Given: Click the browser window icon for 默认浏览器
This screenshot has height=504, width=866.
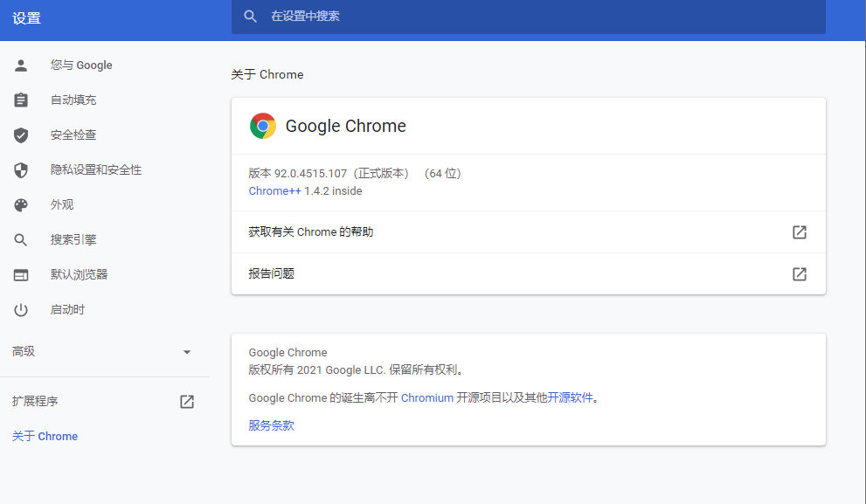Looking at the screenshot, I should pos(21,275).
